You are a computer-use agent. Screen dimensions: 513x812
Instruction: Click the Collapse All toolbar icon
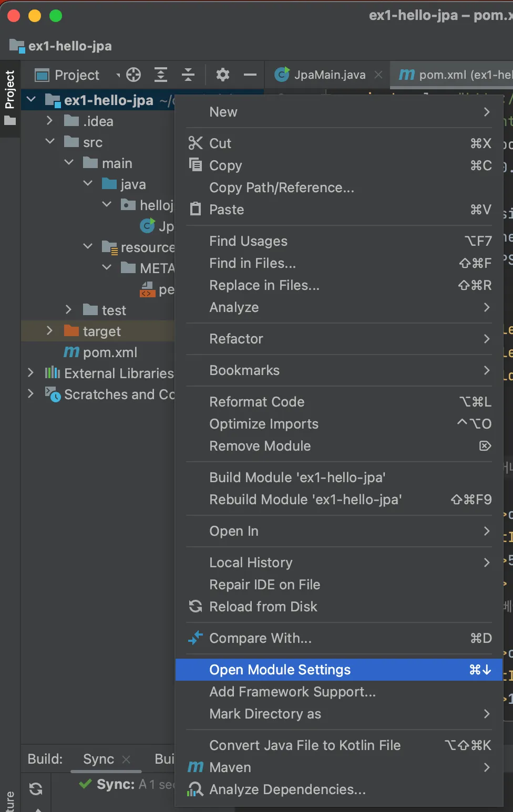click(188, 75)
